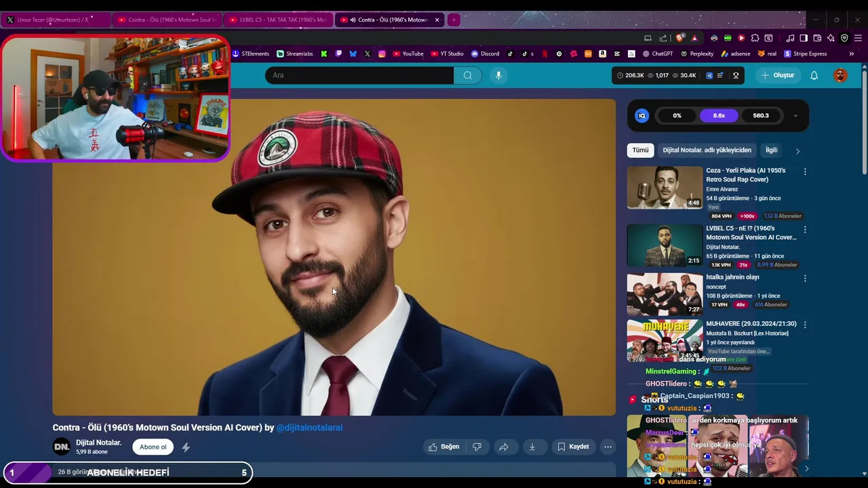Open the YT Studio bookmark
868x488 pixels.
click(x=447, y=54)
